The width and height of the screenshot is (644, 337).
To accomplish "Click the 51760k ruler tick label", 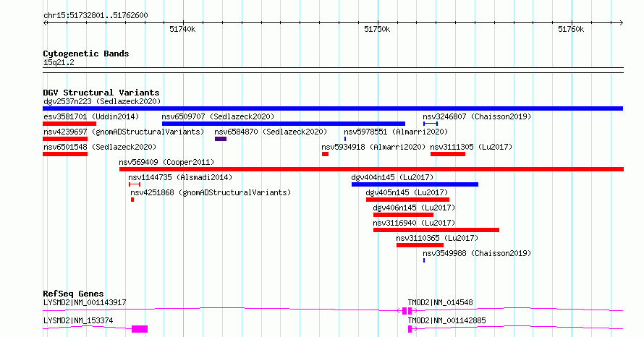I will [571, 29].
